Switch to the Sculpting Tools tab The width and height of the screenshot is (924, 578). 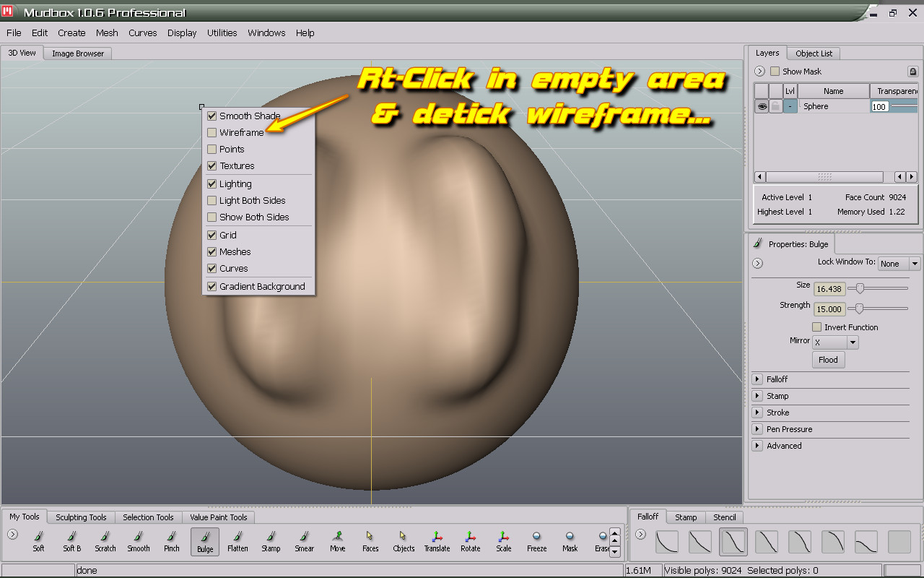click(81, 517)
